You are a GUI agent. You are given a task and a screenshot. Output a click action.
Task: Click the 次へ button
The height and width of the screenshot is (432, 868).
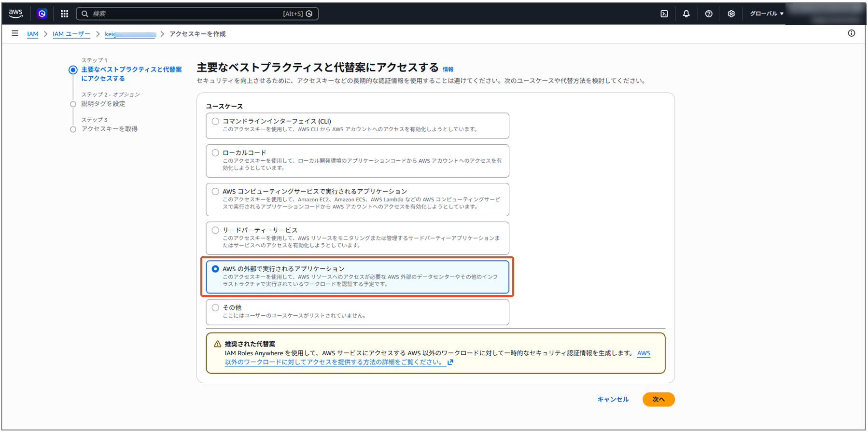pyautogui.click(x=658, y=400)
